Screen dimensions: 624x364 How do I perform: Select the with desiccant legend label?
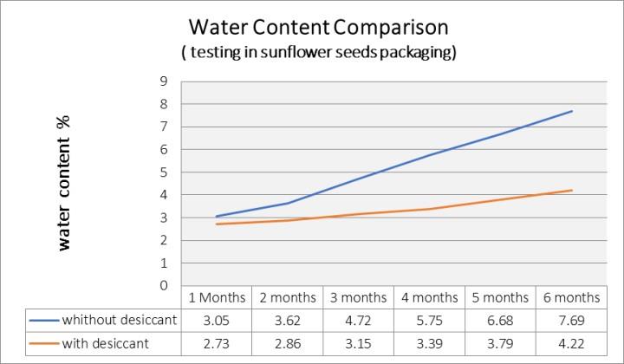[105, 343]
